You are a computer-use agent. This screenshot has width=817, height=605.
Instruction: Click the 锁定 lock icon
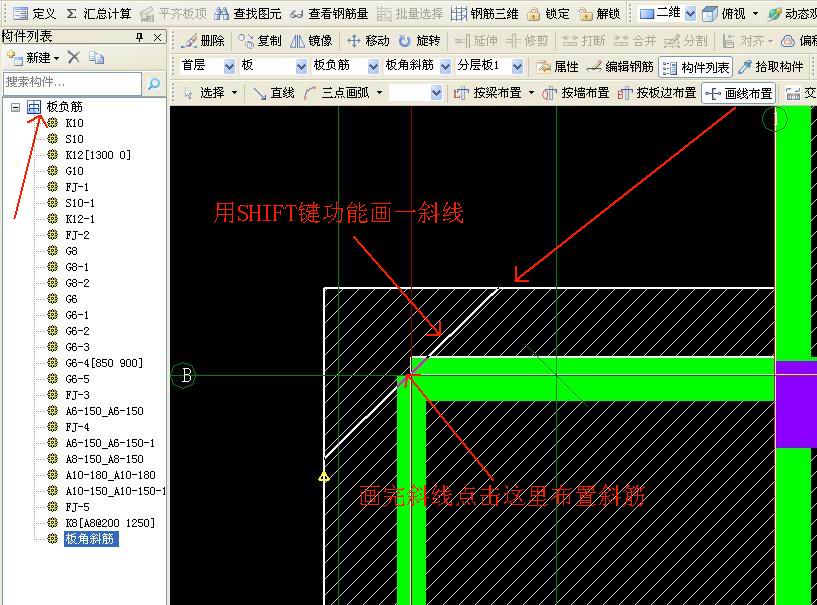click(534, 14)
